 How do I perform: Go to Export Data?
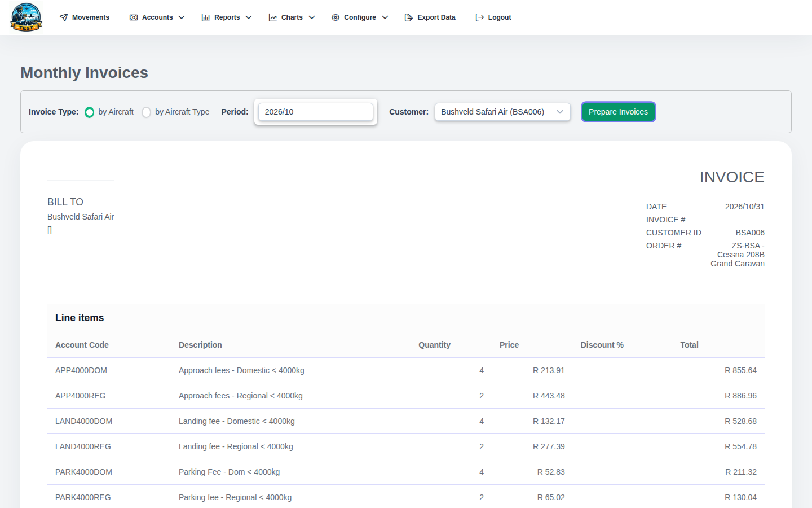436,17
